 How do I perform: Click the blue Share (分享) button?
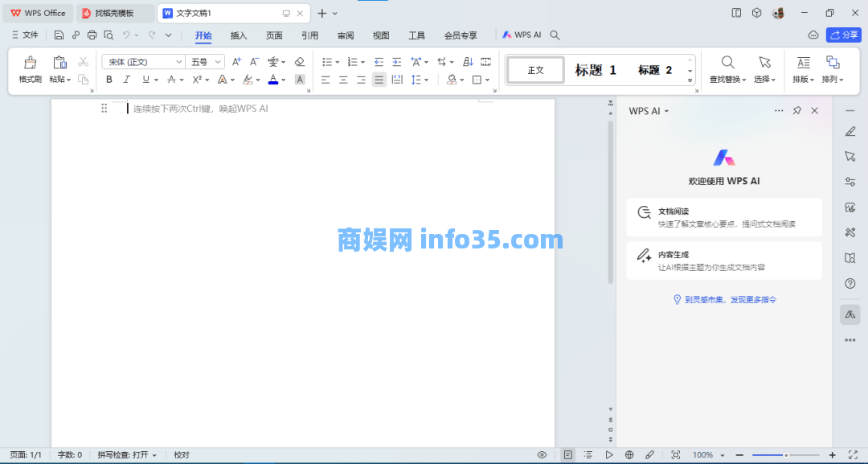844,35
